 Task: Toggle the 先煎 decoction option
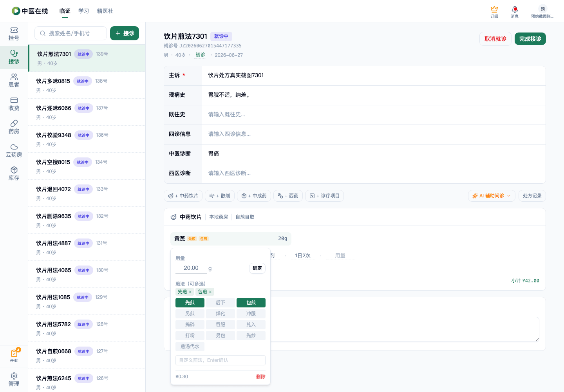pyautogui.click(x=190, y=303)
